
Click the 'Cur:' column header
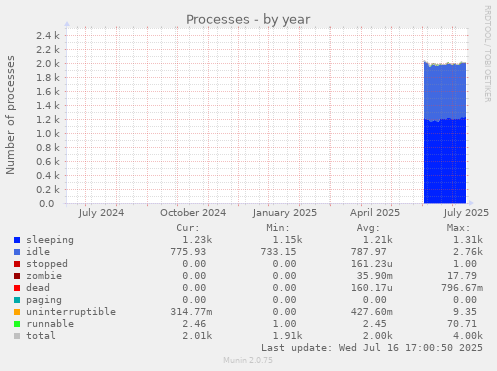click(x=188, y=228)
